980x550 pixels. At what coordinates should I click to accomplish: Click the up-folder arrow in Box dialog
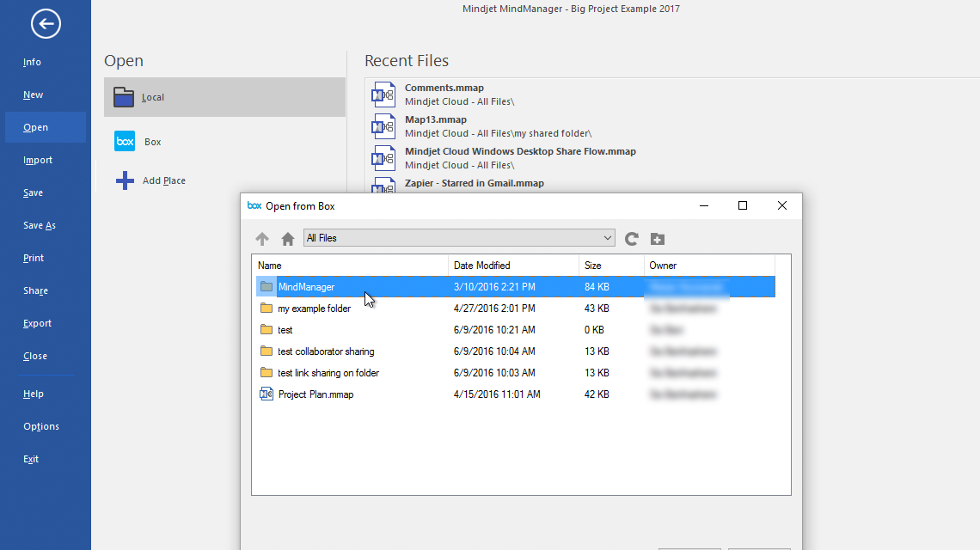click(x=263, y=239)
